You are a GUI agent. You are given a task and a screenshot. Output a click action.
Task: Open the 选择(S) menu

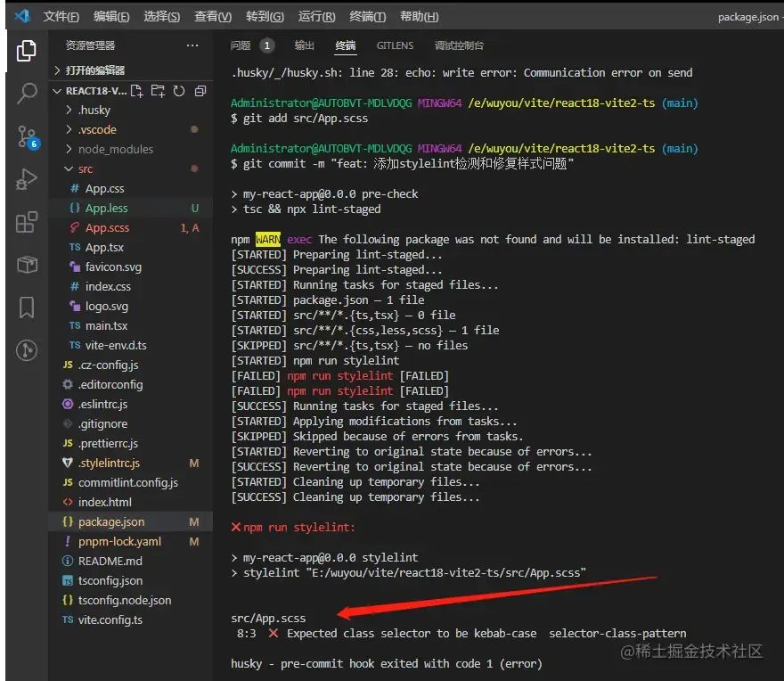(x=161, y=17)
